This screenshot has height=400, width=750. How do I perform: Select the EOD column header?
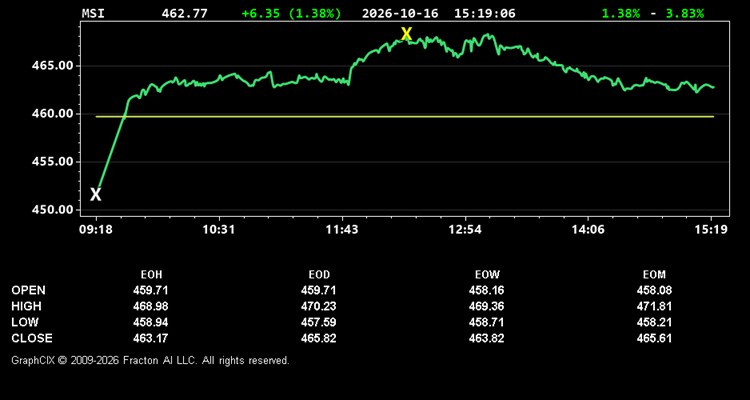319,275
